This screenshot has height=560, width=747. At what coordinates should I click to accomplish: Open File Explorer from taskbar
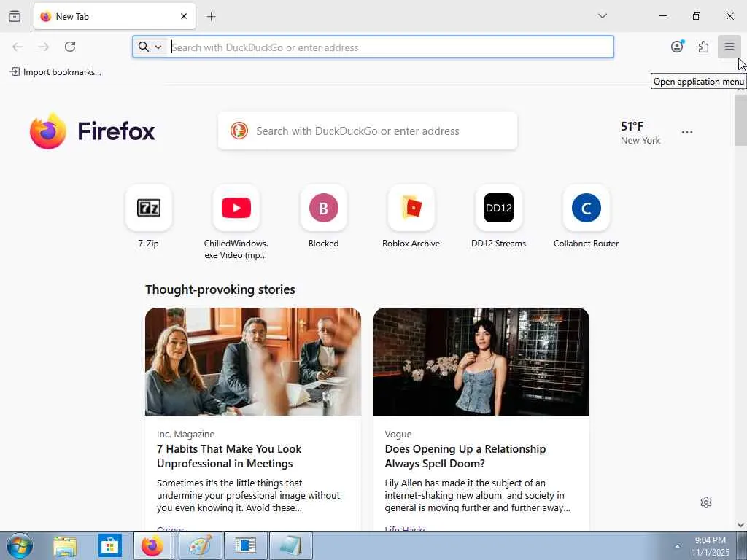coord(65,545)
